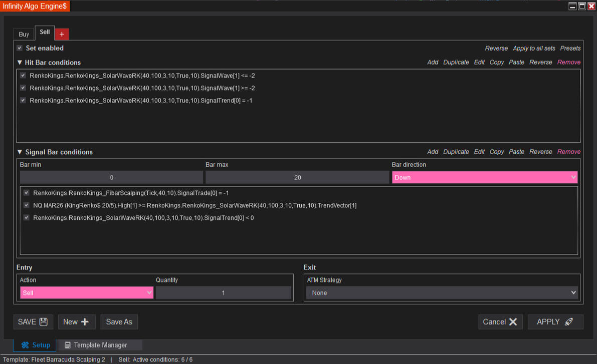Click Presets link at top right
This screenshot has height=364, width=597.
[x=570, y=49]
